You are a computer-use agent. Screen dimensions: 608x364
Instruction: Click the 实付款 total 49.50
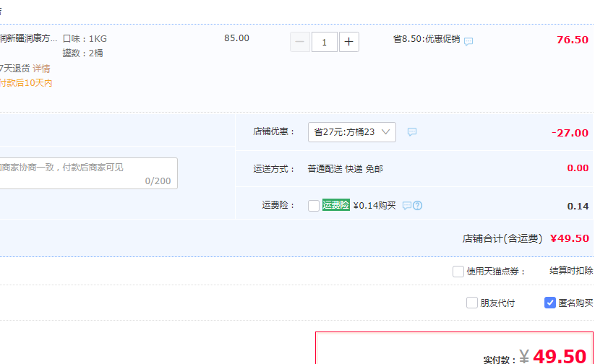click(560, 356)
